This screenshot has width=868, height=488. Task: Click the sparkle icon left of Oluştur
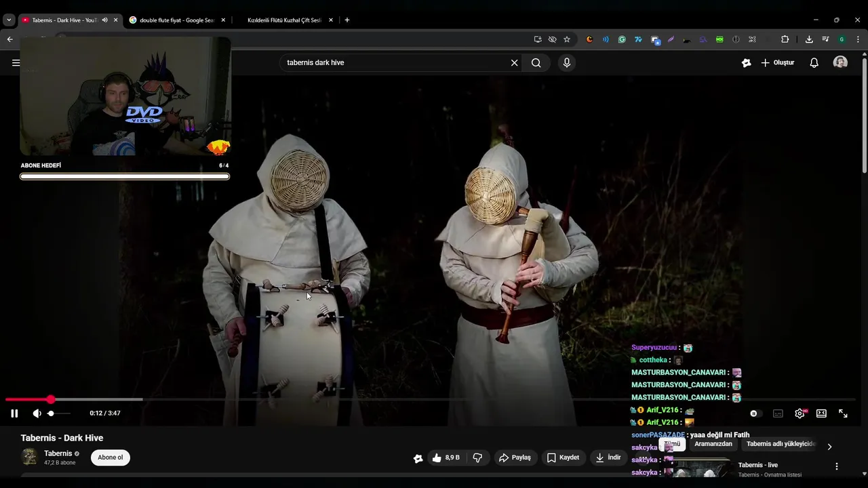pos(746,62)
